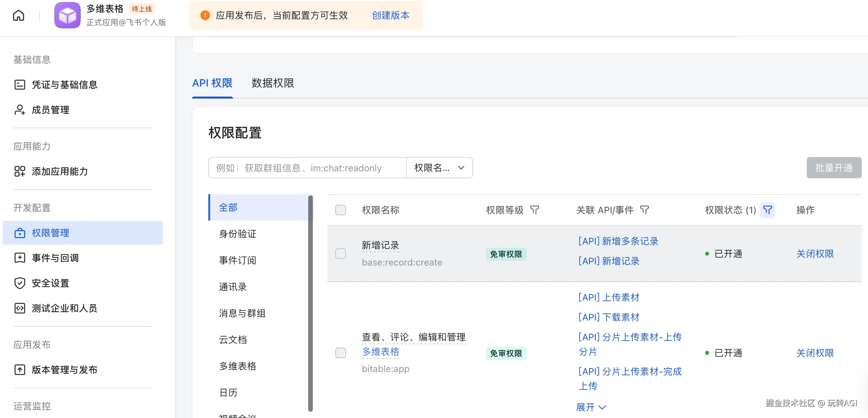The image size is (868, 418).
Task: Click the filter icon next to 关联 API/事件
Action: (x=644, y=210)
